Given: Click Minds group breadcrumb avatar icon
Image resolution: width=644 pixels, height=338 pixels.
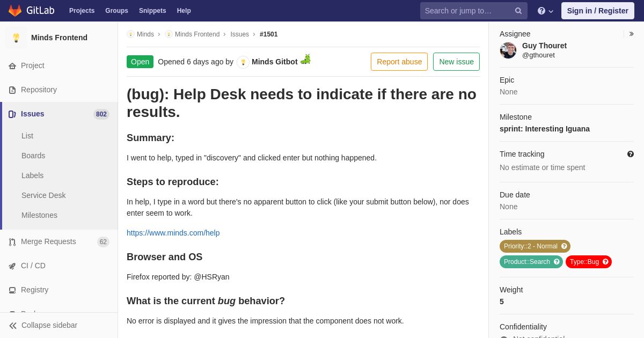Looking at the screenshot, I should tap(130, 34).
